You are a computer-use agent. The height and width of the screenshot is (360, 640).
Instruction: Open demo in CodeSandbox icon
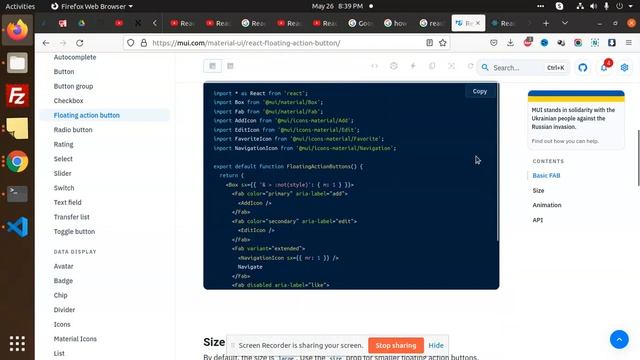click(x=393, y=66)
